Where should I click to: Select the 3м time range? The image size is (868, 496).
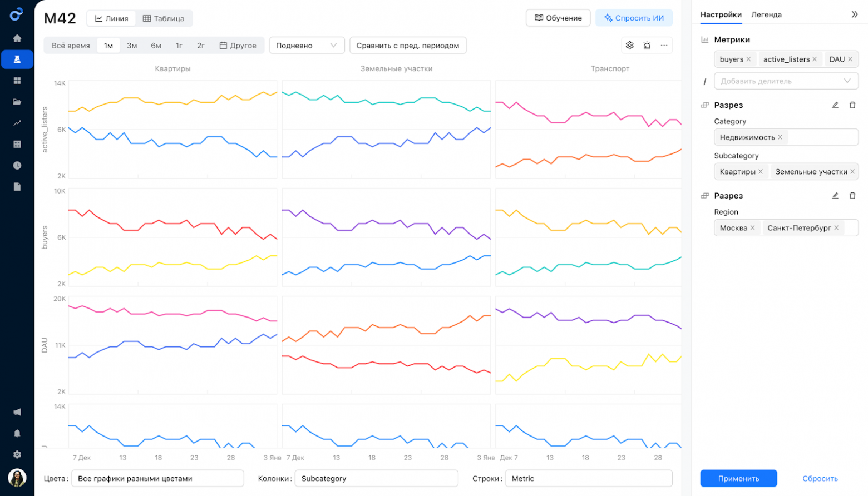click(132, 46)
